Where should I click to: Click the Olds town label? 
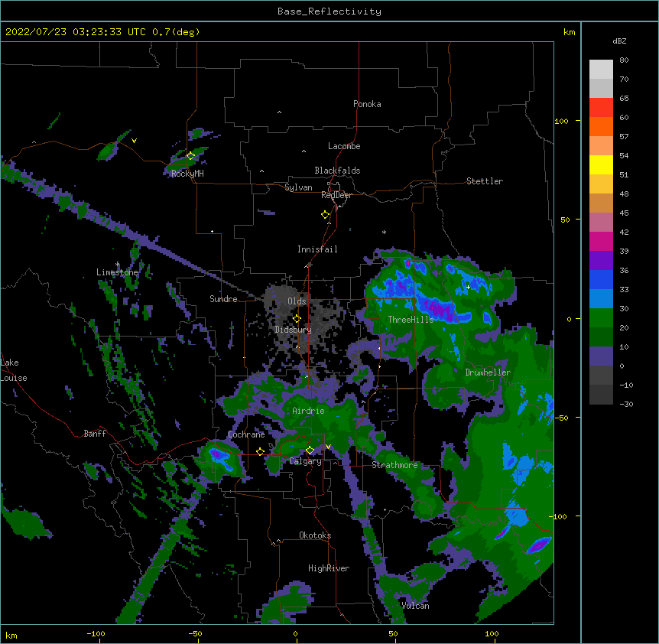[x=297, y=301]
